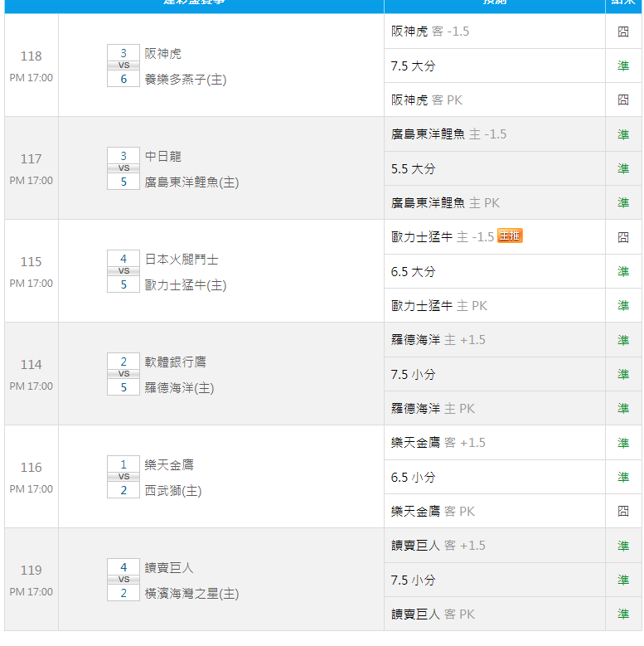Click the prediction 羅德海洋 主 PK

pyautogui.click(x=433, y=408)
